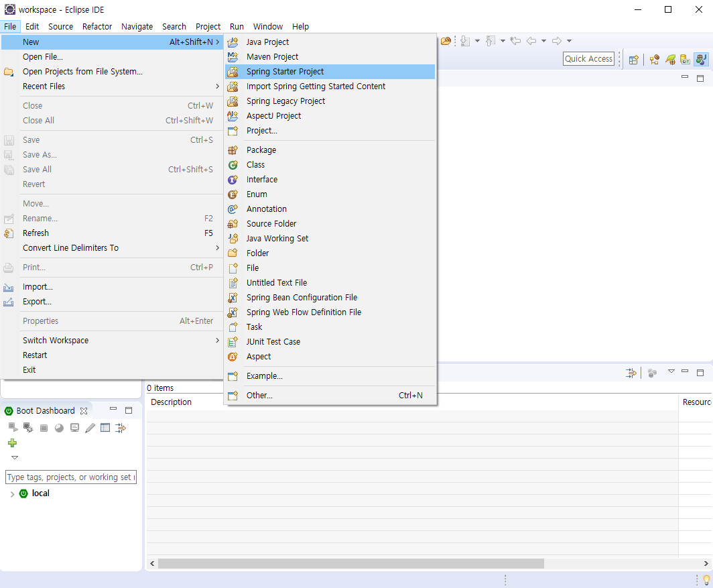Open Forward history dropdown arrow
This screenshot has width=713, height=588.
[570, 41]
